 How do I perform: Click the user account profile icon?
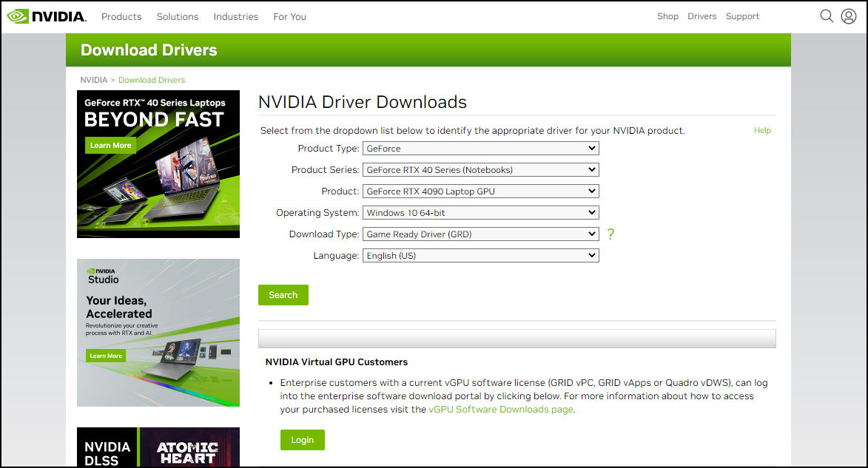(848, 16)
